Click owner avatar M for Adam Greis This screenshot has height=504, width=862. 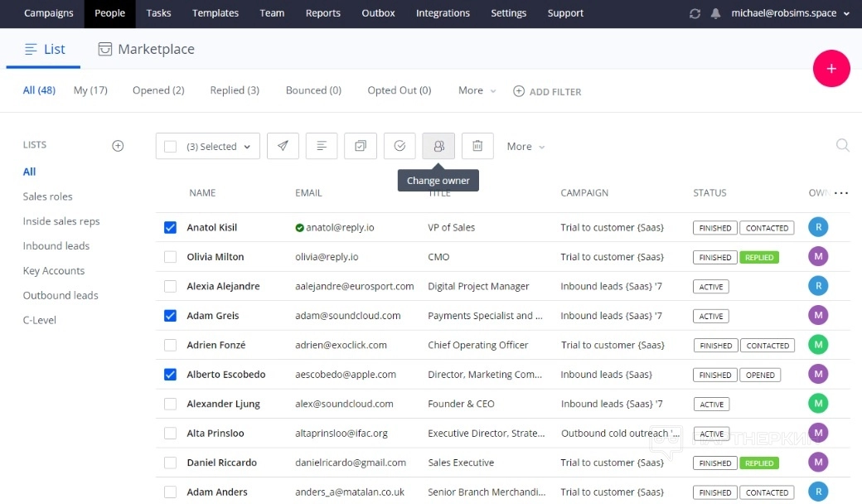pos(818,315)
